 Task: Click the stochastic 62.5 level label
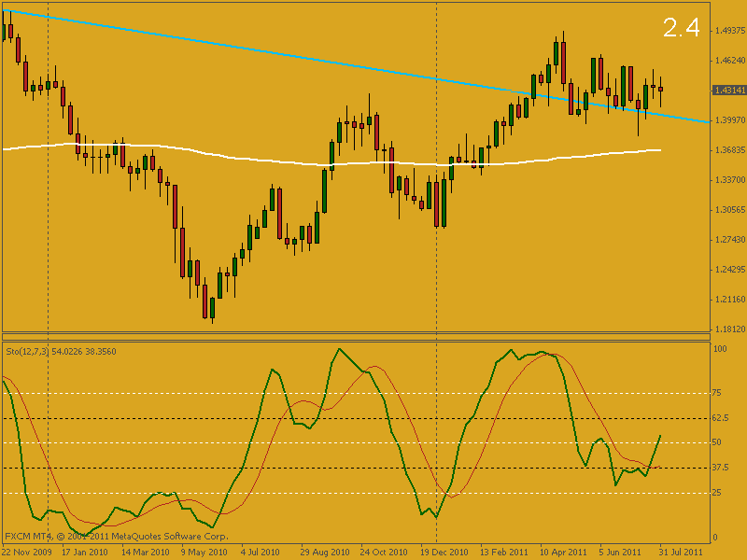pos(722,418)
